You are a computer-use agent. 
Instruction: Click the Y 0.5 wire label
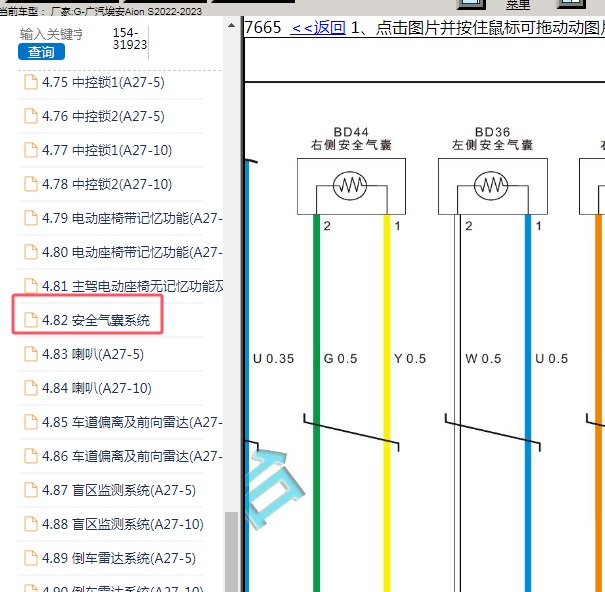click(x=410, y=359)
